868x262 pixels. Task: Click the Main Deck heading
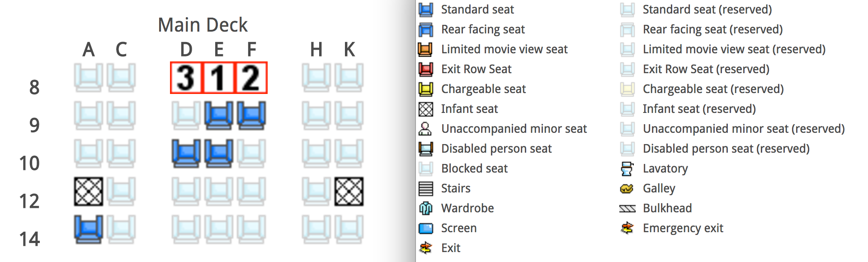[203, 25]
